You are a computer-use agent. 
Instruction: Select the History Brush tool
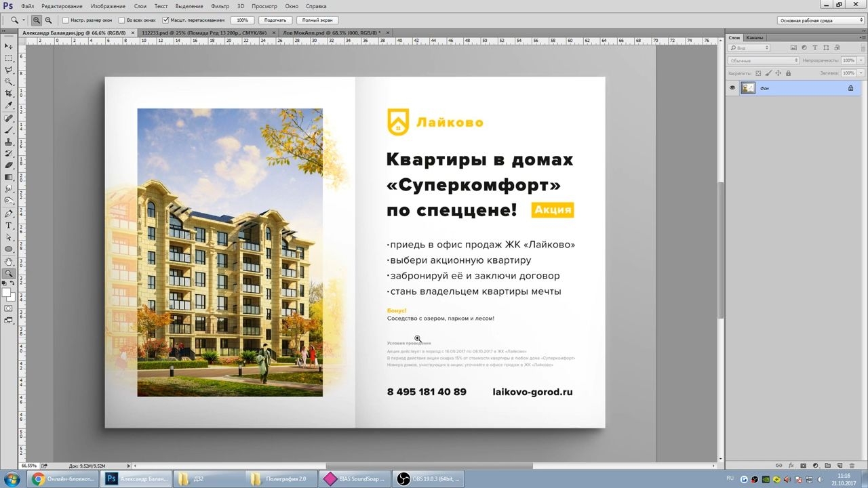(9, 154)
